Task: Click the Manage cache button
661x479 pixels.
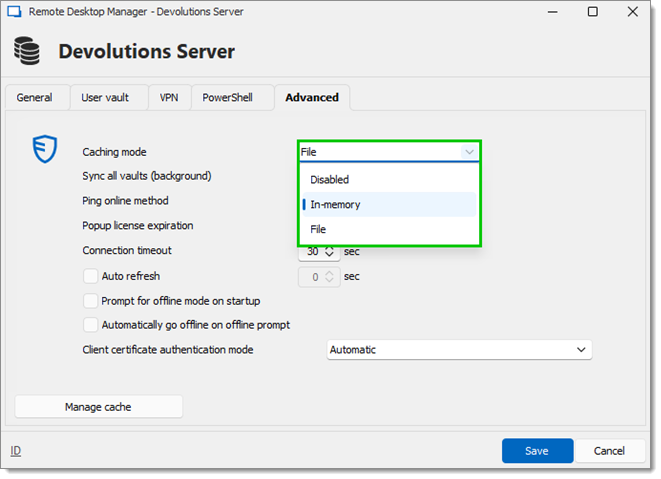Action: coord(99,407)
